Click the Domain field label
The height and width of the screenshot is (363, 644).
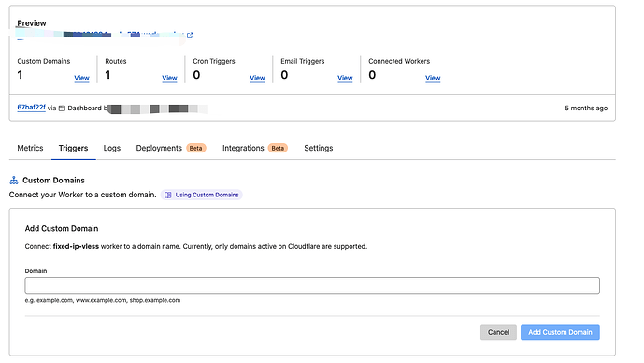coord(36,271)
